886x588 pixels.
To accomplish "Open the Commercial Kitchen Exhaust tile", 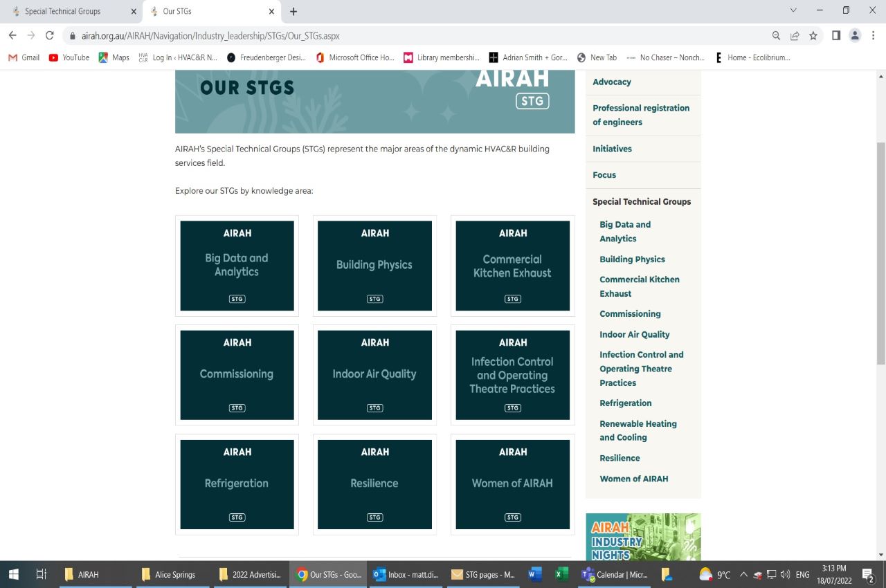I will [x=513, y=266].
